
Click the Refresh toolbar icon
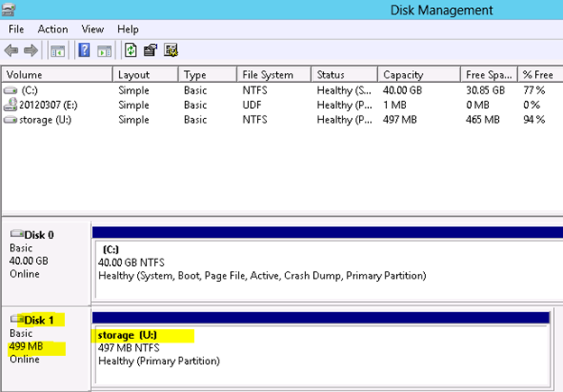click(x=131, y=50)
